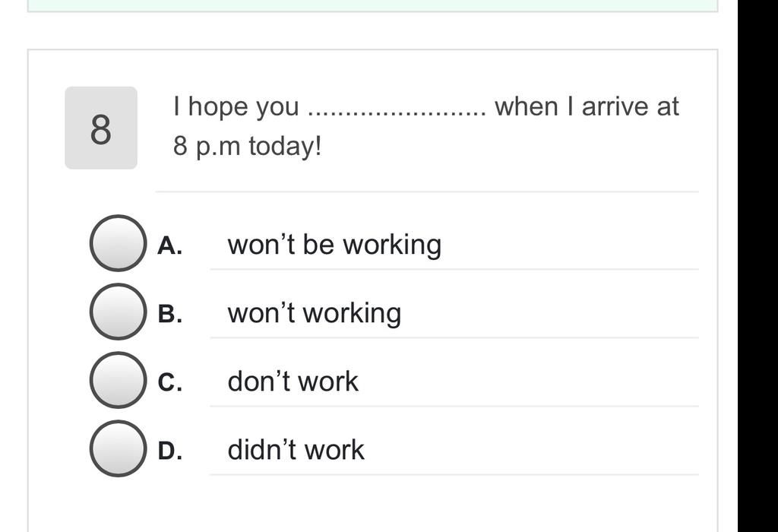Select radio button for option B

118,312
